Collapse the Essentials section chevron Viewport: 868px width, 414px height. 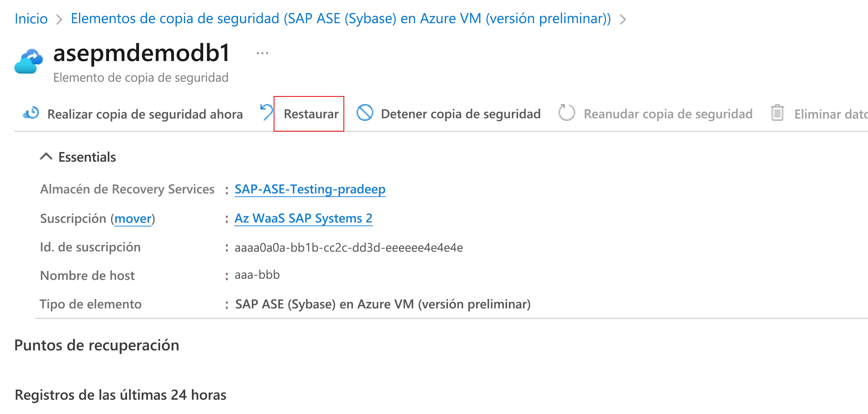pyautogui.click(x=46, y=157)
